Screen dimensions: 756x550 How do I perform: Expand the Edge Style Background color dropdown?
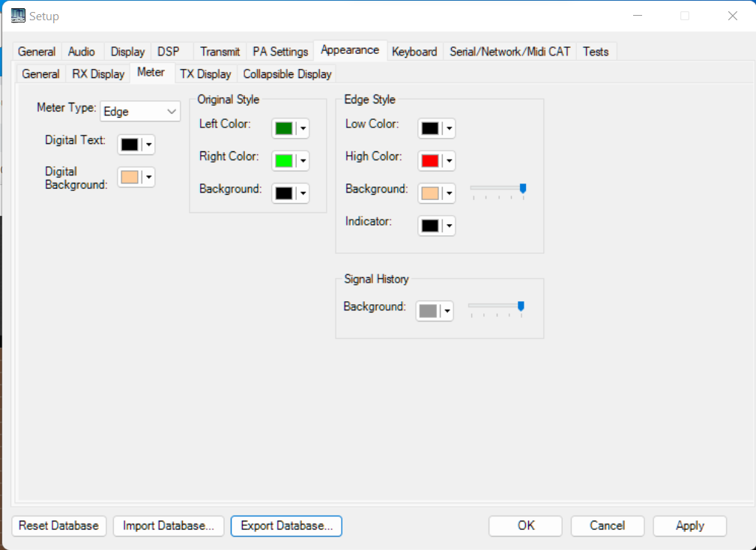(449, 193)
